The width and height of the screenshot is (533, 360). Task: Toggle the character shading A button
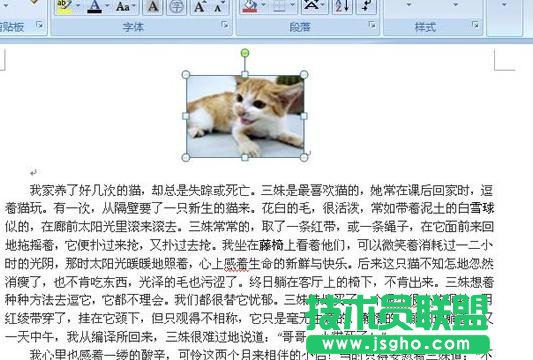click(x=153, y=7)
